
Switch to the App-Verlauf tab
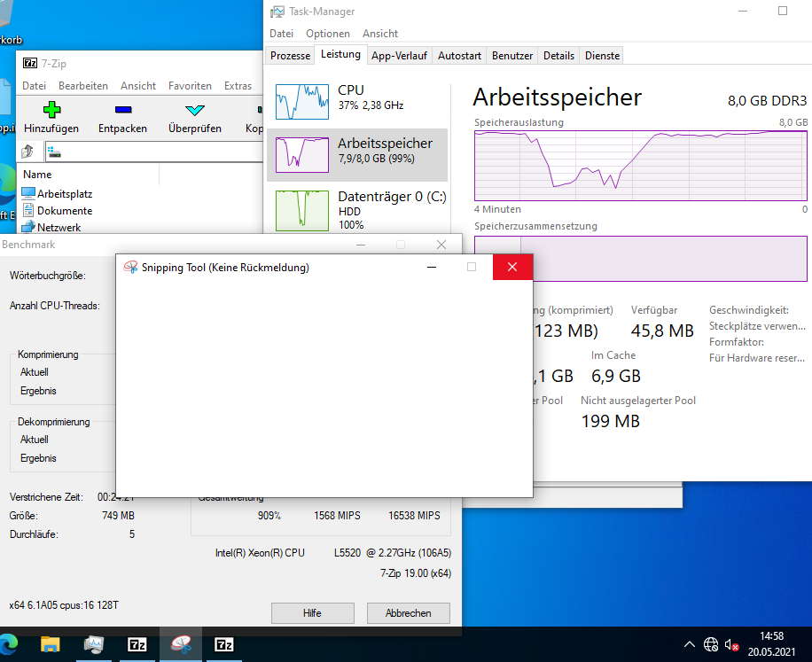click(x=399, y=55)
